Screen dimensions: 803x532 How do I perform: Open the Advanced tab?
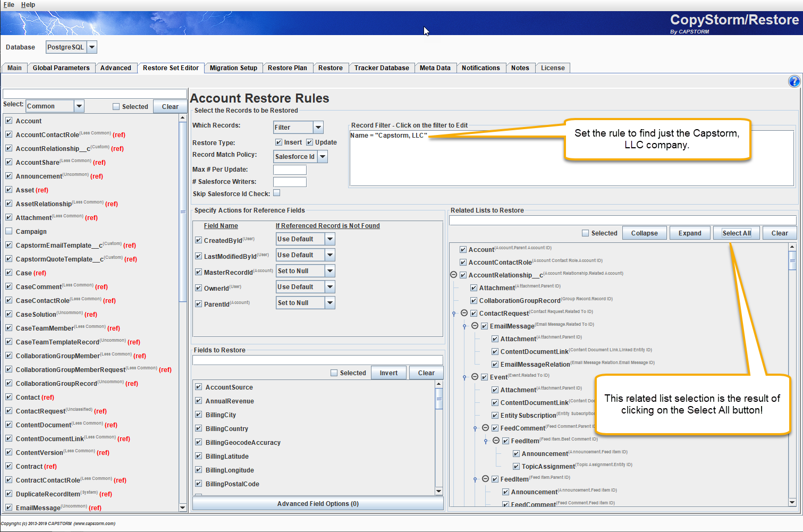[x=115, y=68]
